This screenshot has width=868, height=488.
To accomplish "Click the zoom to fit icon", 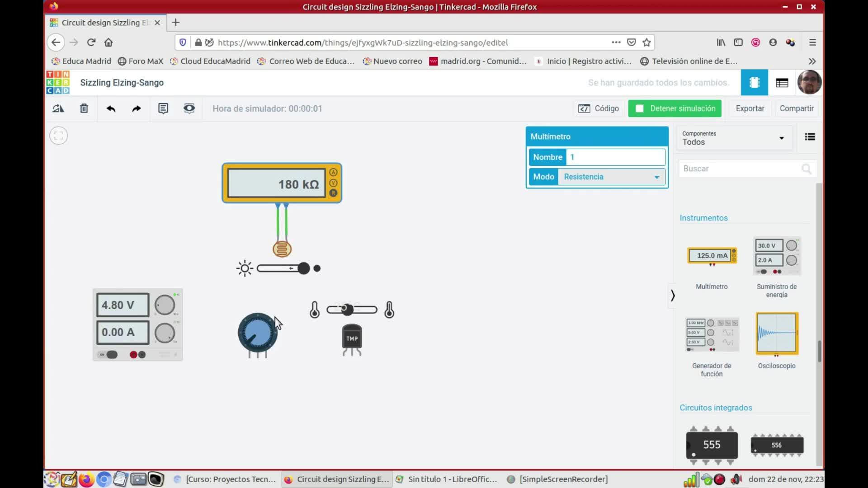I will [59, 136].
